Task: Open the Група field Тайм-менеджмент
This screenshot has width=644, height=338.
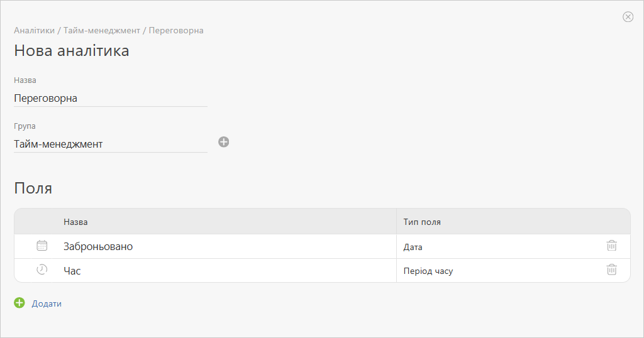Action: pyautogui.click(x=111, y=144)
